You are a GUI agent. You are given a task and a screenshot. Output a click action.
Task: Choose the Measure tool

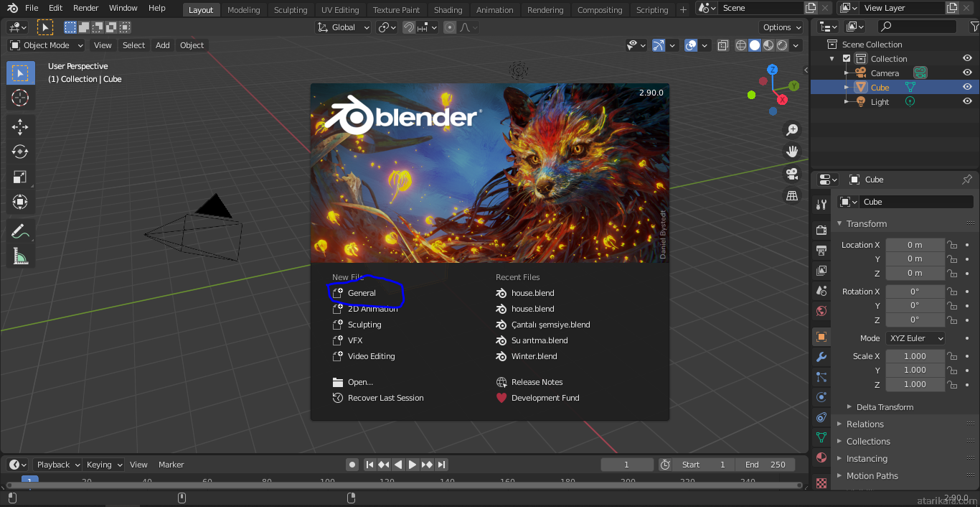click(x=20, y=256)
